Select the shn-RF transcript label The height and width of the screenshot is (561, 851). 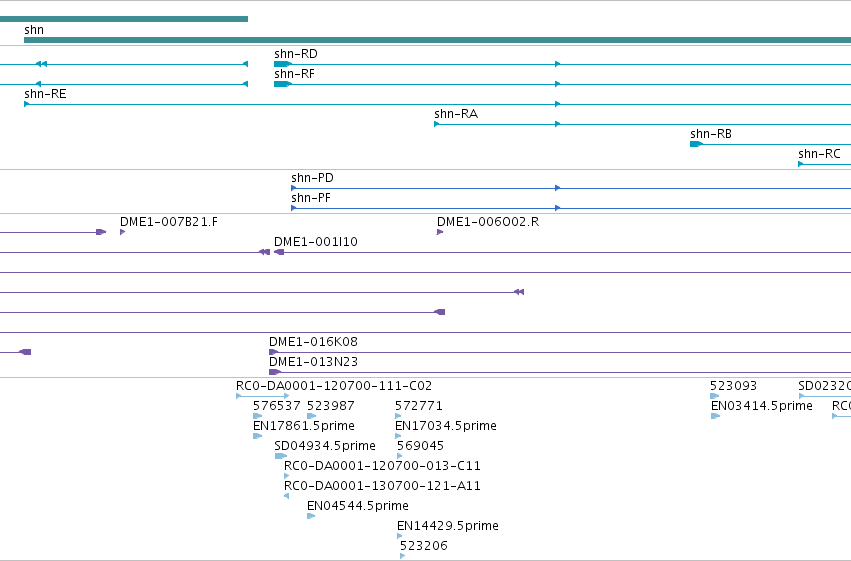(294, 74)
